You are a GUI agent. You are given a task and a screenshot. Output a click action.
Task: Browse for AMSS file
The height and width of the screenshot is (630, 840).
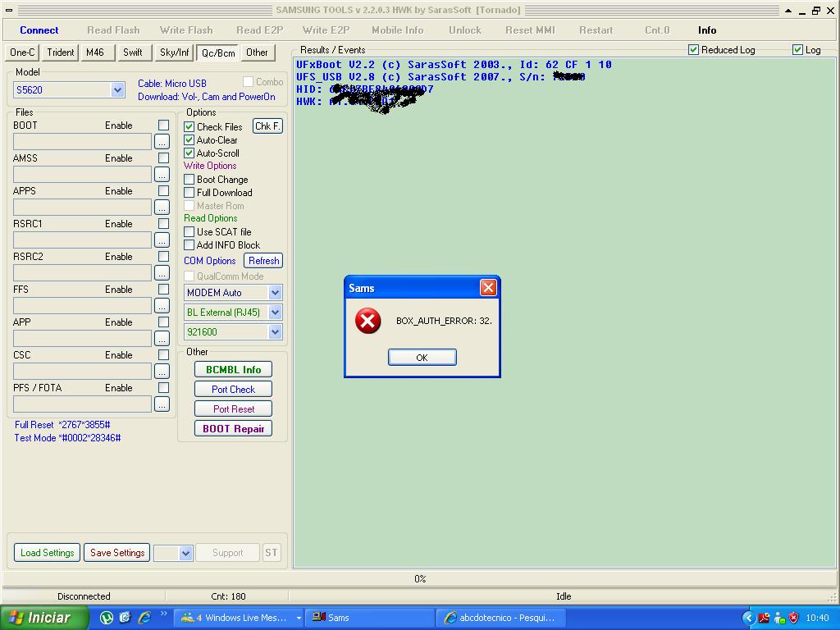(162, 174)
